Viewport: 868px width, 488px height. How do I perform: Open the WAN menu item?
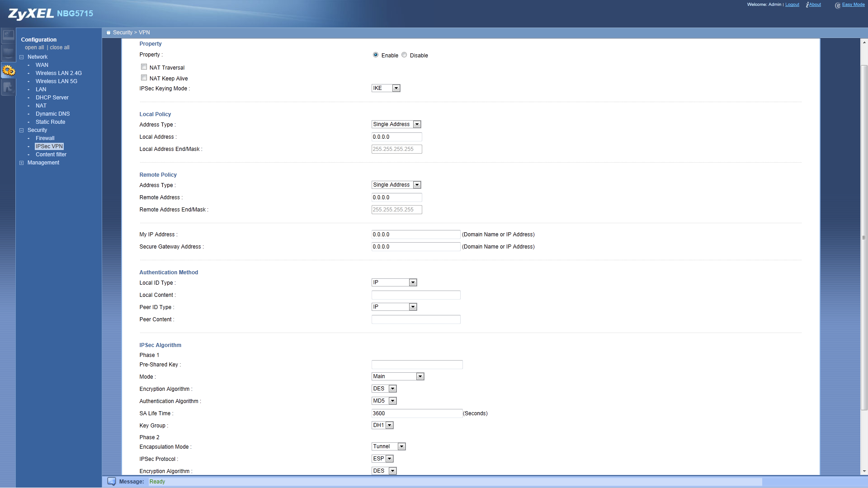(x=42, y=65)
